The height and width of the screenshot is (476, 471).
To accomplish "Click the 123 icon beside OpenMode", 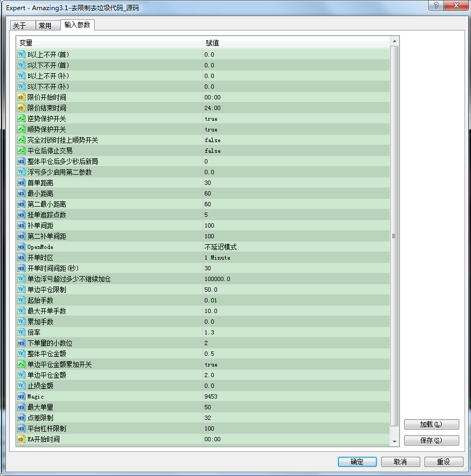I will (21, 247).
